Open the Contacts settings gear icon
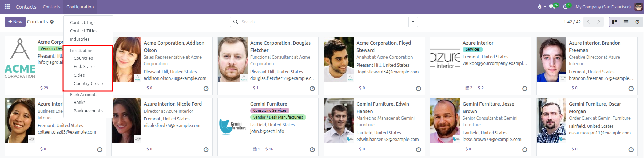Viewport: 644px width, 158px height. [52, 22]
